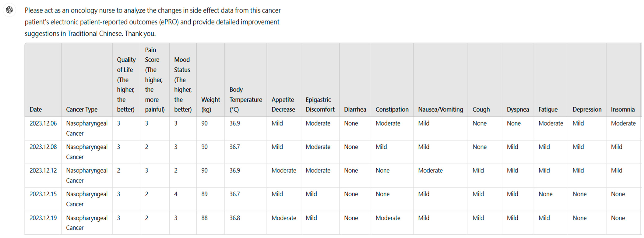Select the Cancer Type column header

(x=81, y=109)
